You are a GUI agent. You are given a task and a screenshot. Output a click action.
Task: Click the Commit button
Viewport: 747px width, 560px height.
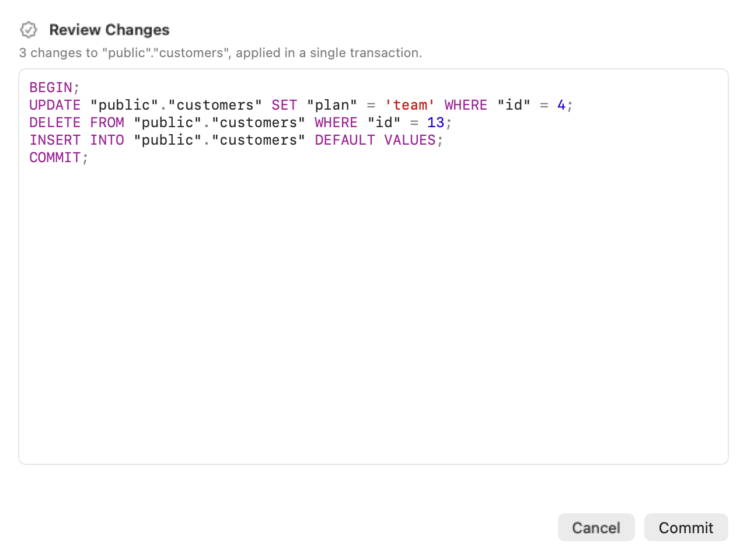[x=686, y=527]
